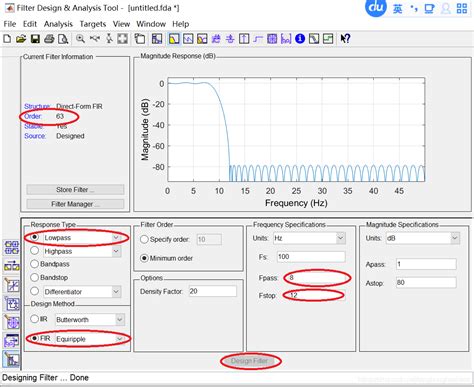Open Filter Information blue info icon

[300, 39]
